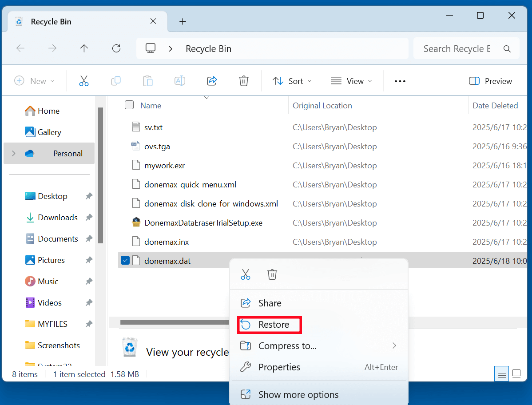Click the Refresh button beside address bar

point(116,48)
